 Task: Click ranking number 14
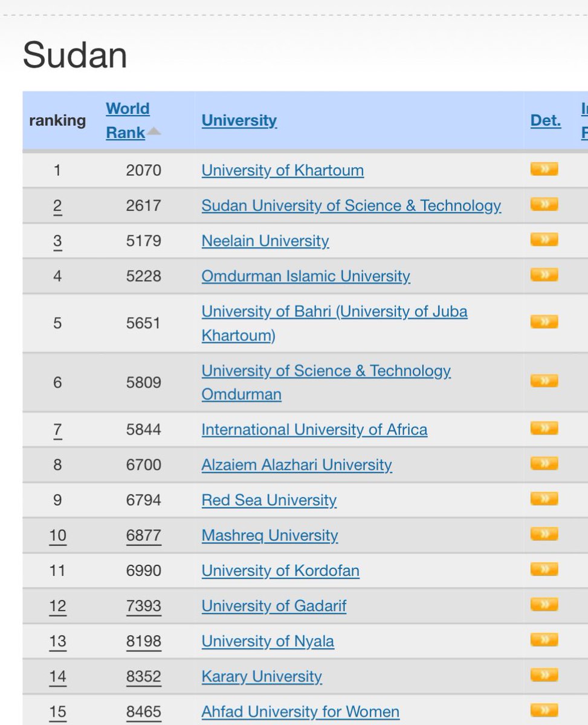tap(57, 677)
